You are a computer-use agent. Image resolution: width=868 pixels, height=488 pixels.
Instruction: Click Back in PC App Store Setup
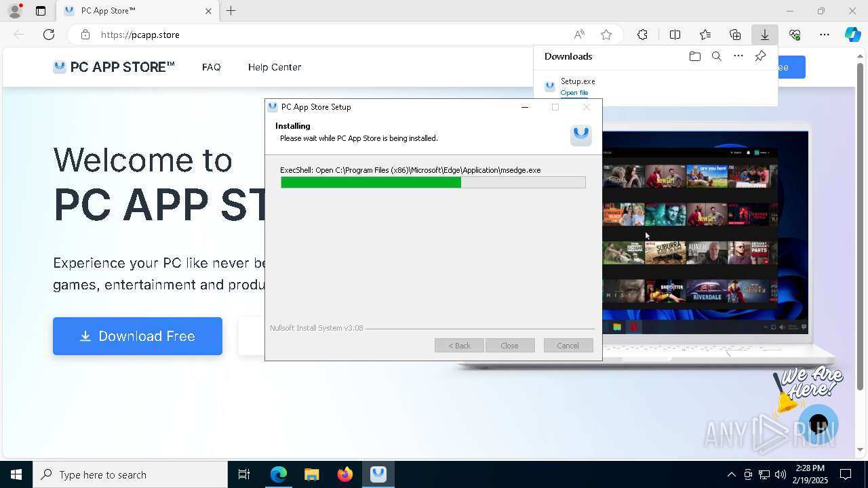click(459, 346)
